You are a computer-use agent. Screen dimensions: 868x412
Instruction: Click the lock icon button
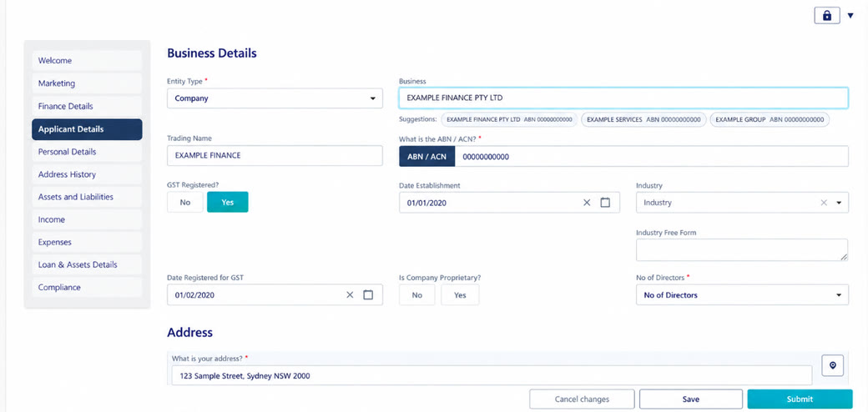(827, 16)
